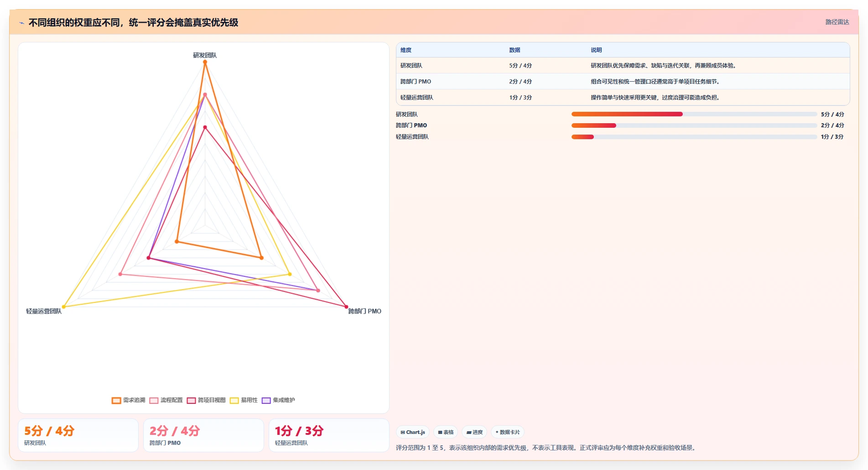This screenshot has width=868, height=470.
Task: Click description starting 研发团队优先保障需求
Action: 664,66
